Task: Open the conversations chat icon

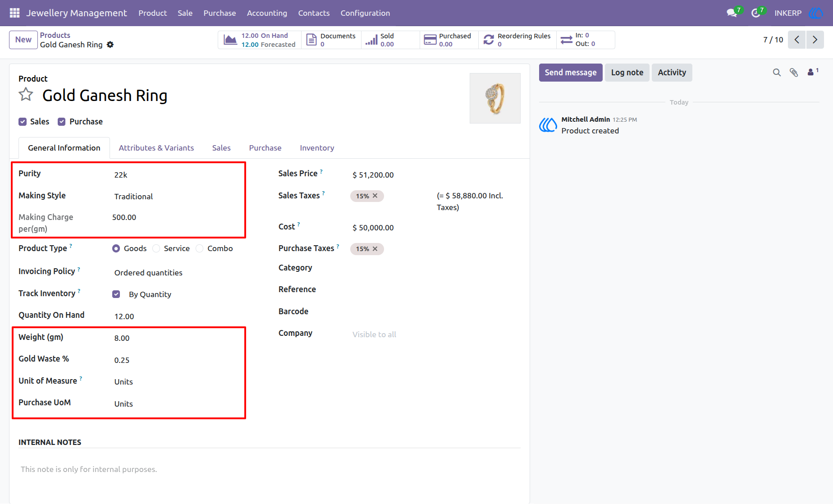Action: click(732, 13)
